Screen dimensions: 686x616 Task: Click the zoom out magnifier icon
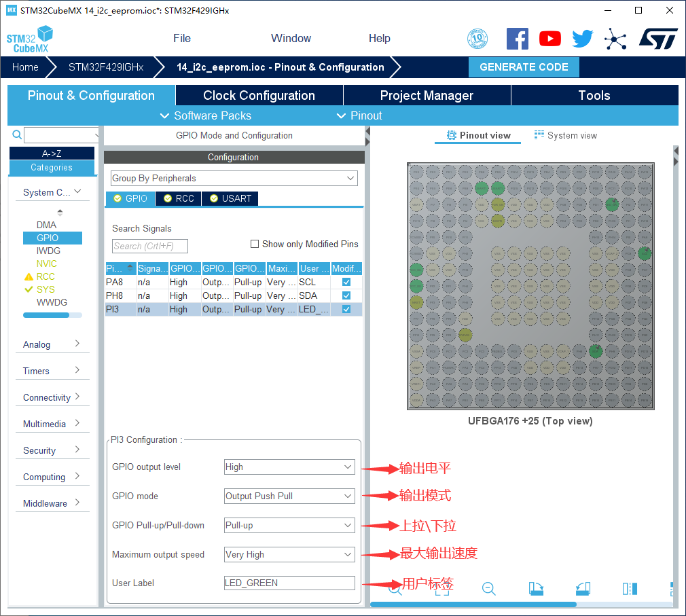point(488,589)
